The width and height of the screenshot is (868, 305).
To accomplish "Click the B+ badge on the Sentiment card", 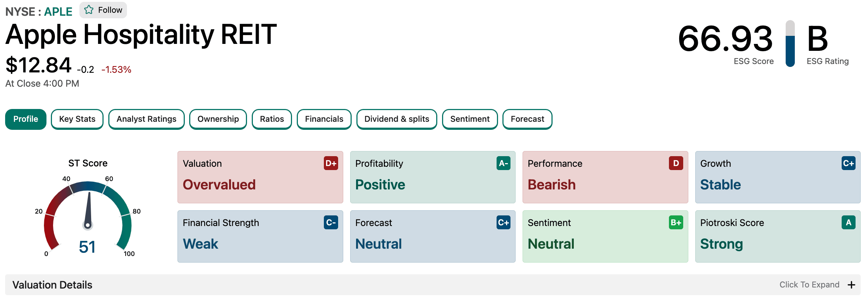I will tap(676, 222).
